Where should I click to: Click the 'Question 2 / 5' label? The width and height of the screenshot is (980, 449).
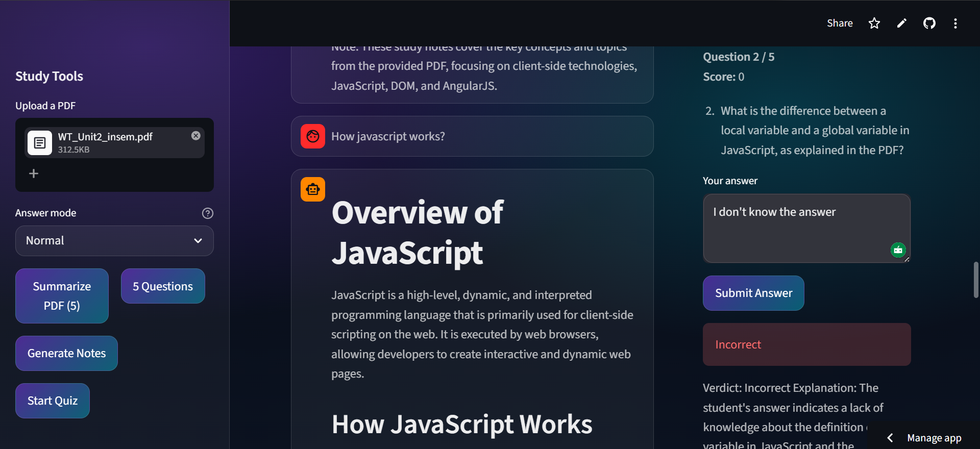[739, 57]
